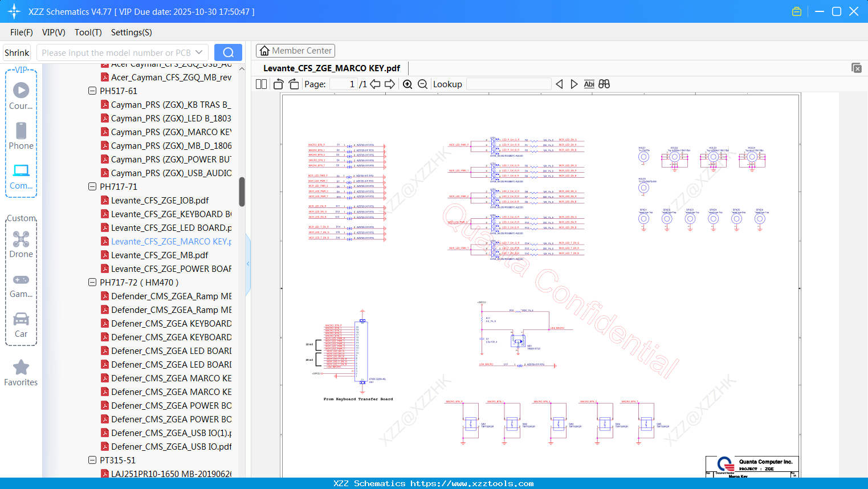Rotate the page counterclockwise
Screen dimensions: 868x489
coord(279,84)
